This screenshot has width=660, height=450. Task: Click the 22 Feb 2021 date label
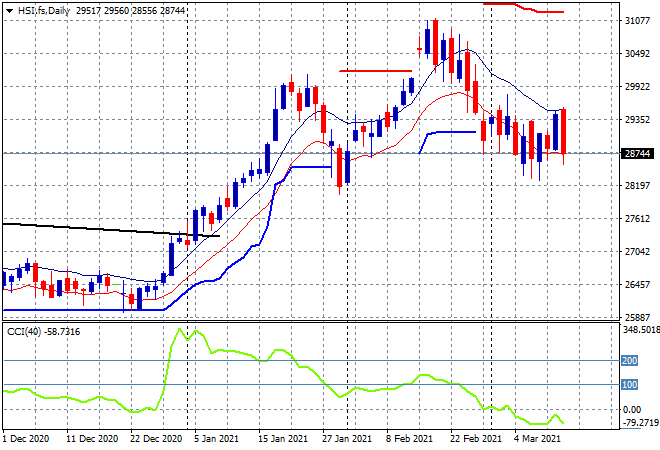(x=476, y=439)
